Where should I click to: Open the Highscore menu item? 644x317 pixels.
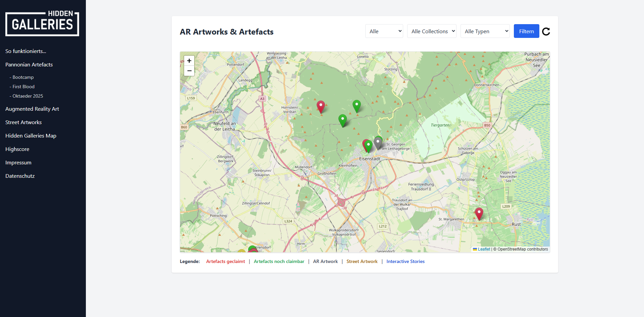[17, 149]
